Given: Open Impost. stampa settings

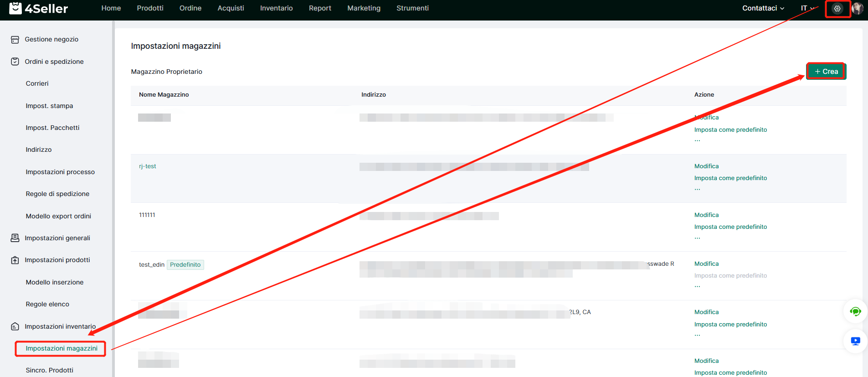Looking at the screenshot, I should [x=49, y=106].
